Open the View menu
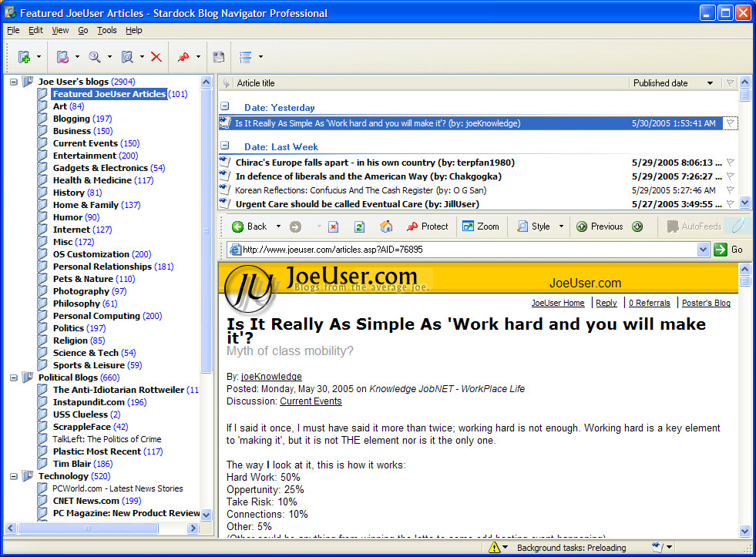This screenshot has width=756, height=557. point(60,30)
